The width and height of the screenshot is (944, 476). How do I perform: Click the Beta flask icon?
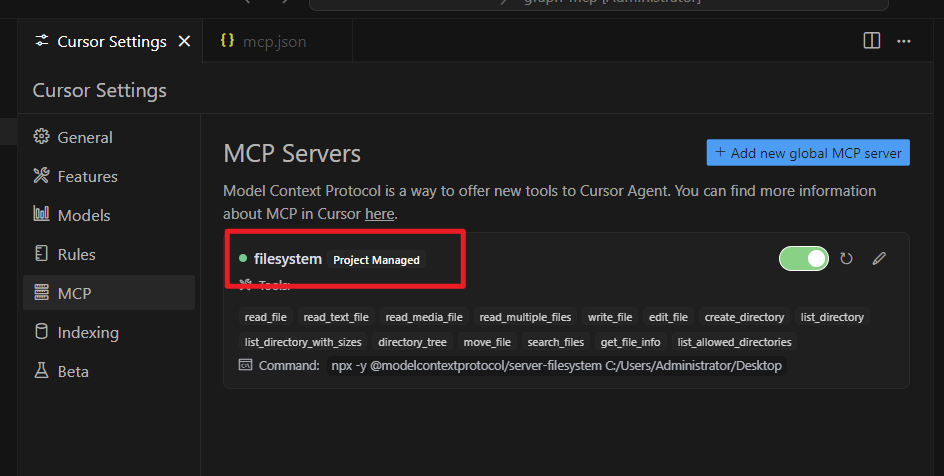(x=41, y=371)
